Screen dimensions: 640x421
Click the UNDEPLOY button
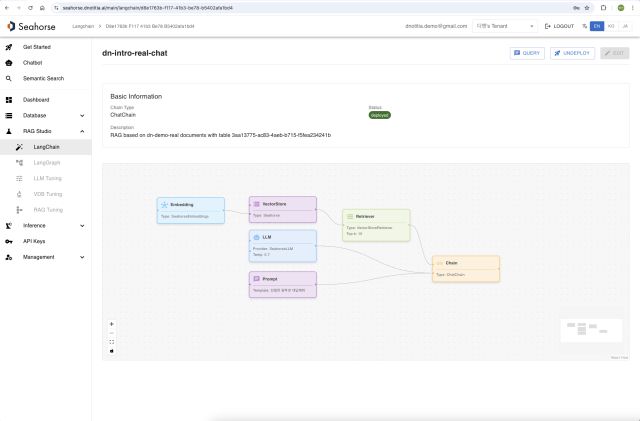[572, 53]
